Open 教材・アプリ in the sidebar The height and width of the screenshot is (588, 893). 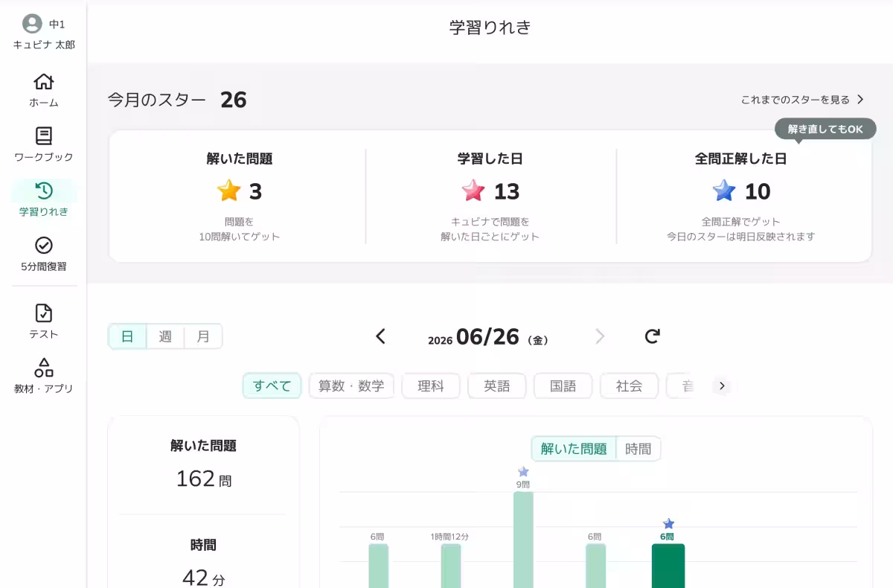click(44, 376)
